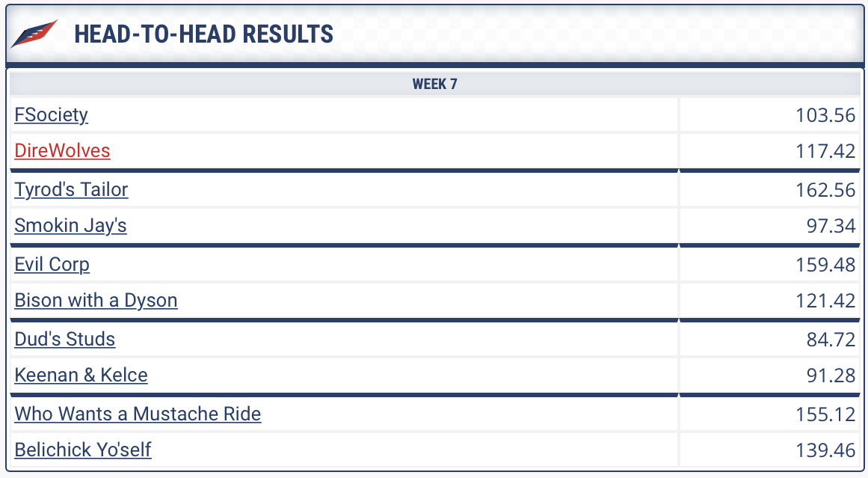The height and width of the screenshot is (478, 868).
Task: Click the Head-to-Head Results title
Action: [x=203, y=34]
